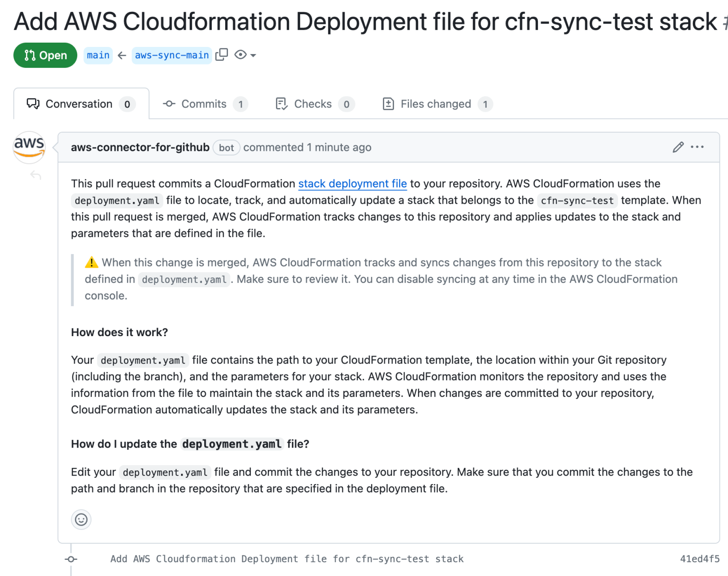The height and width of the screenshot is (576, 728).
Task: Open the kebab menu on the bot comment
Action: pyautogui.click(x=697, y=147)
